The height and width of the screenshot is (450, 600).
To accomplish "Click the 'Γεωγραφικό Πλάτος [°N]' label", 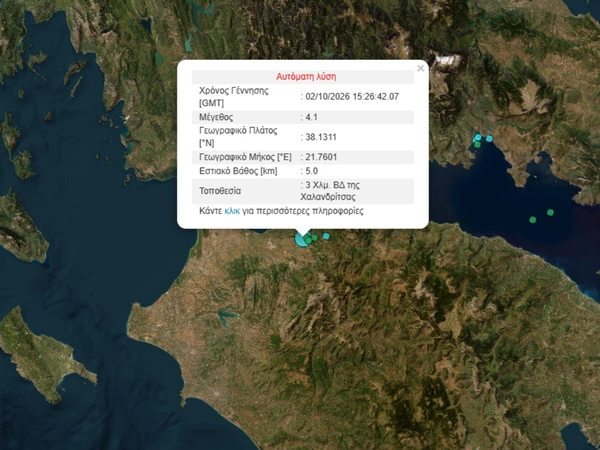I will point(238,137).
